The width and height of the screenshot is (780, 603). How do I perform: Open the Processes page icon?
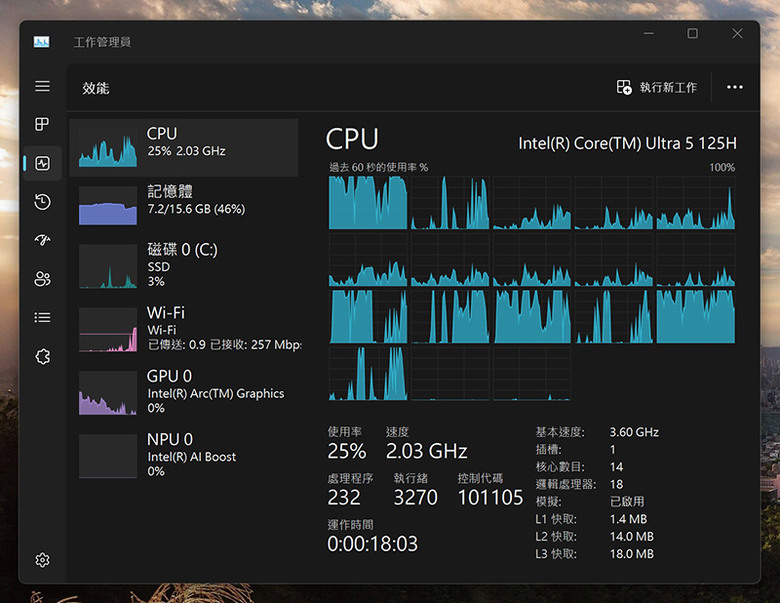42,124
